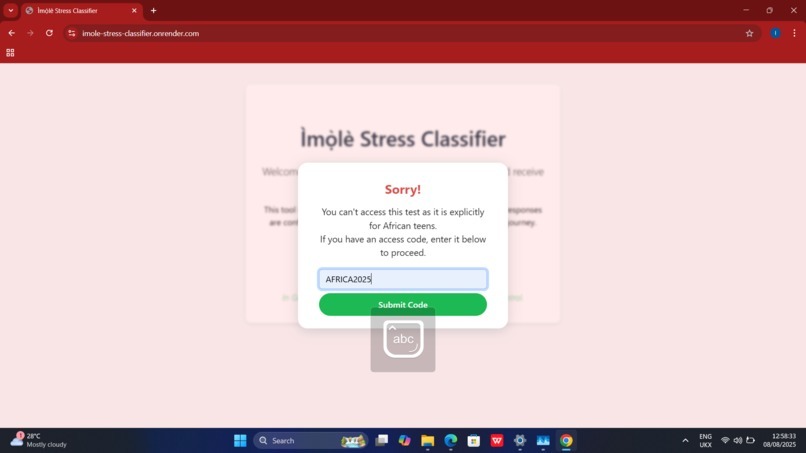806x453 pixels.
Task: Click the Ìmọ̀lè Stress Classifier page title
Action: [403, 139]
